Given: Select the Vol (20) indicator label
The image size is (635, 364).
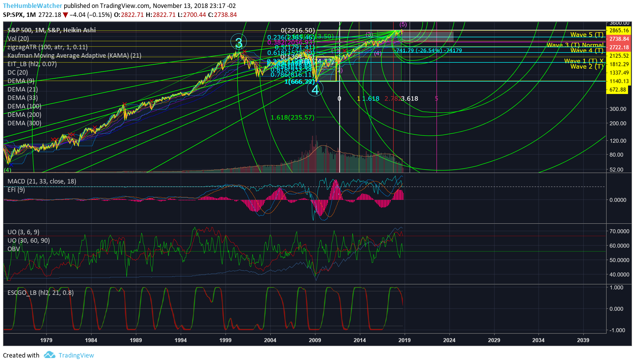Looking at the screenshot, I should [18, 38].
